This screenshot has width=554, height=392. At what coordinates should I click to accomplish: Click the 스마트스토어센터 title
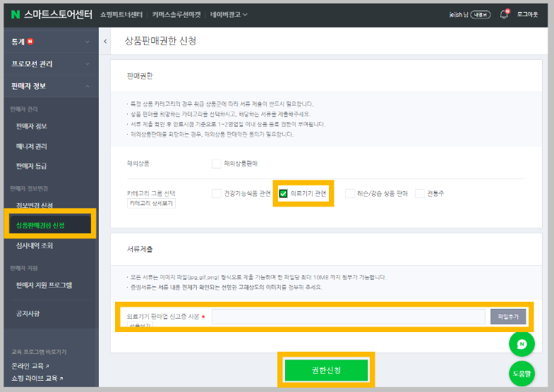tap(59, 15)
